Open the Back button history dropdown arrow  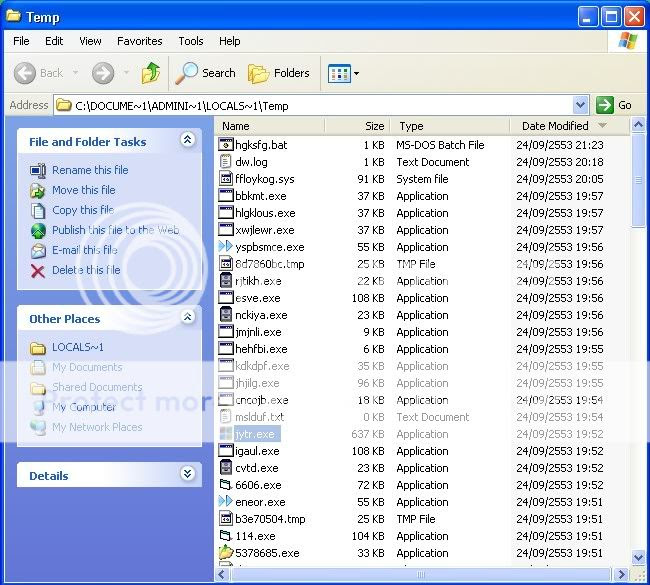75,73
